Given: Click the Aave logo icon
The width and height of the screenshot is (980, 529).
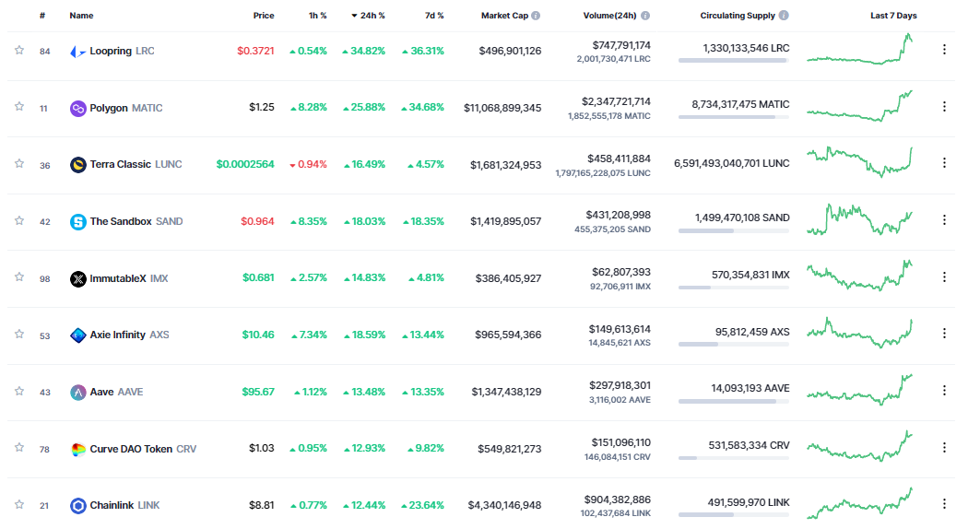Looking at the screenshot, I should pyautogui.click(x=77, y=393).
